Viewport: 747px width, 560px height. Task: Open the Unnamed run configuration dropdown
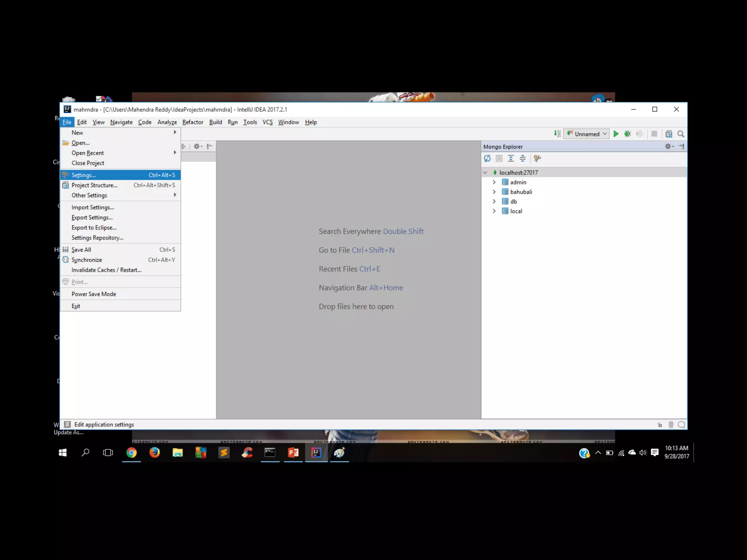587,134
